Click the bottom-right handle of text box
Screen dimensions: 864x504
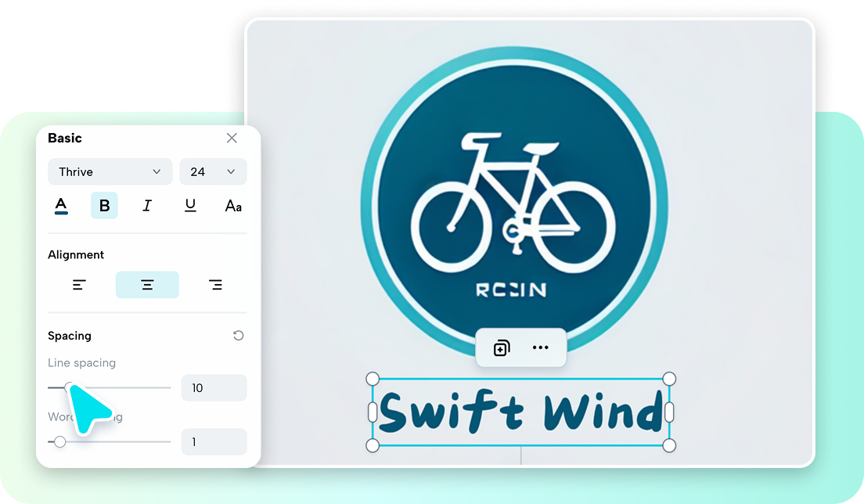pos(669,445)
